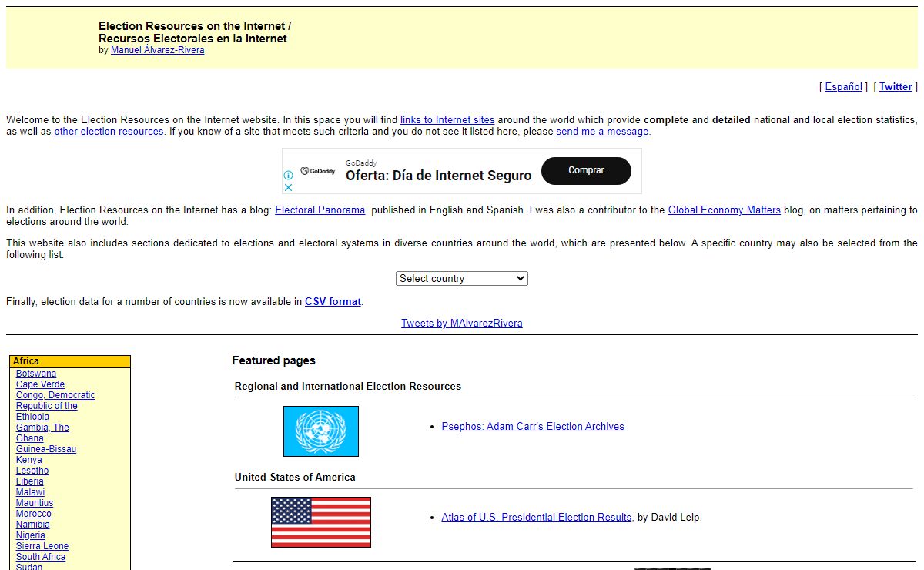Open Atlas of U.S. Presidential Election Results
924x570 pixels.
pyautogui.click(x=536, y=518)
